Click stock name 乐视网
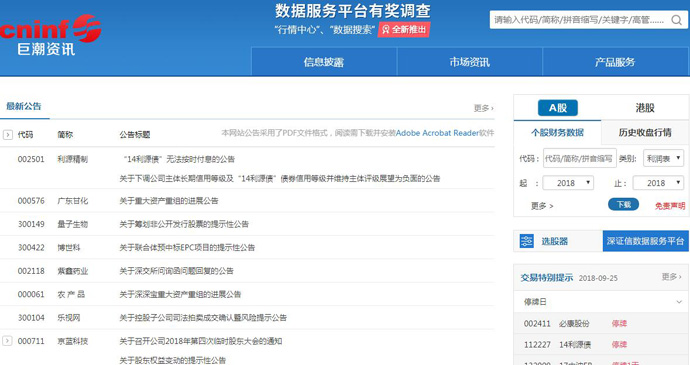Viewport: 690px width, 365px height. tap(69, 317)
